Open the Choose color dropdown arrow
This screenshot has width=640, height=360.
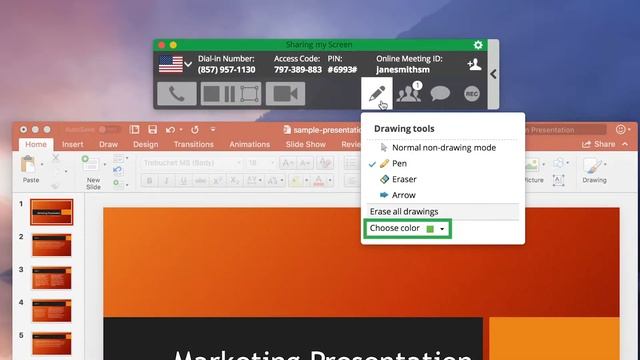[442, 229]
